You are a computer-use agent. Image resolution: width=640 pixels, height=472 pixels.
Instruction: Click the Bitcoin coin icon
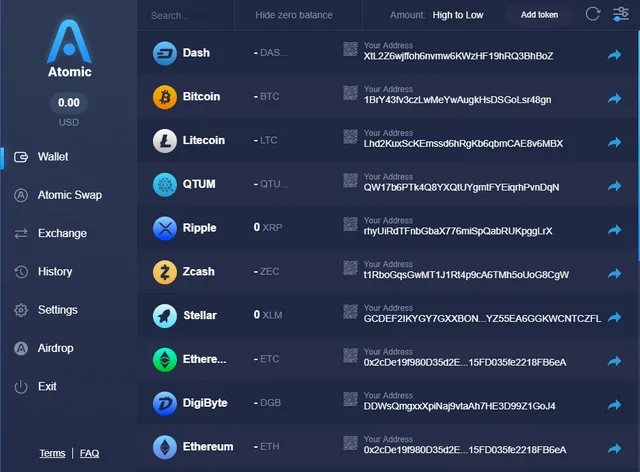click(165, 97)
